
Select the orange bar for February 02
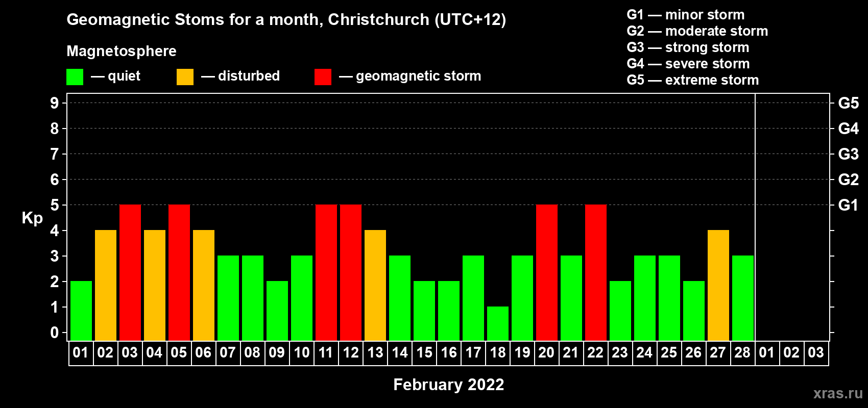pos(106,285)
